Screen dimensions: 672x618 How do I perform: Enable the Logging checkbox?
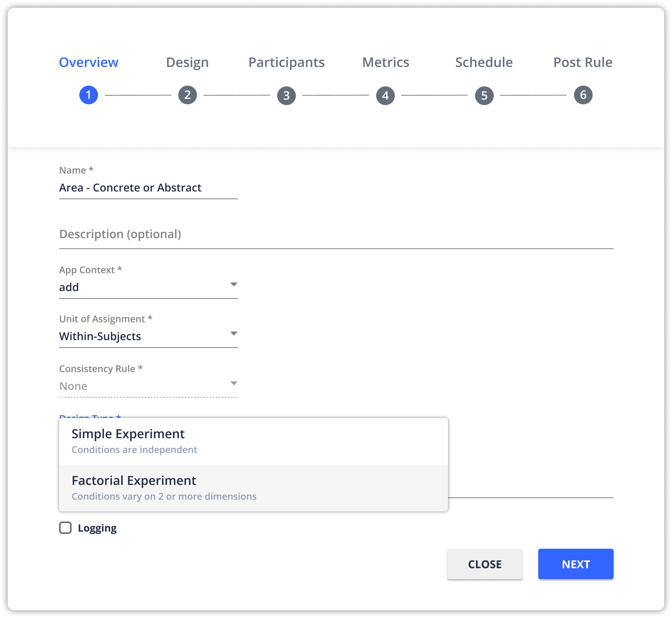[65, 528]
